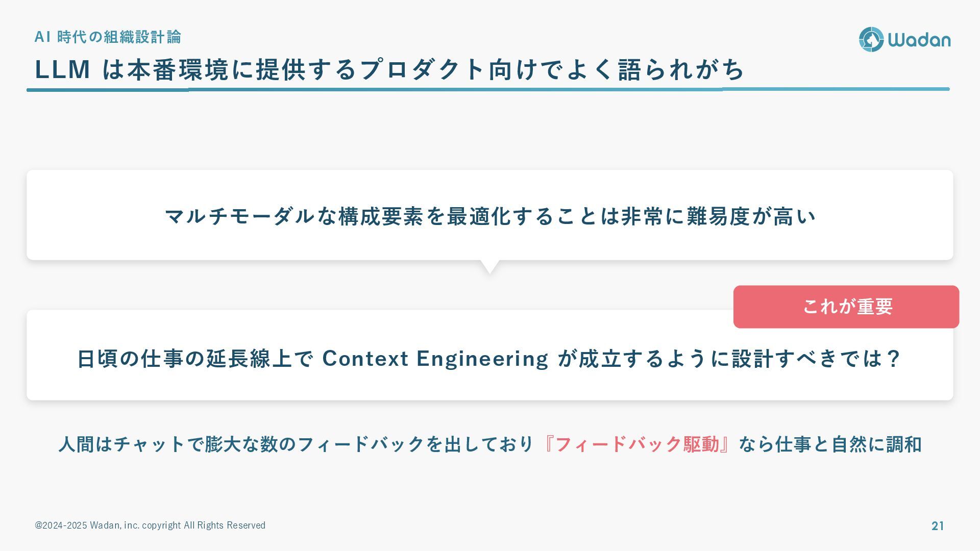Image resolution: width=980 pixels, height=551 pixels.
Task: Click the AI 時代の組織設計論 section label
Action: [x=108, y=37]
